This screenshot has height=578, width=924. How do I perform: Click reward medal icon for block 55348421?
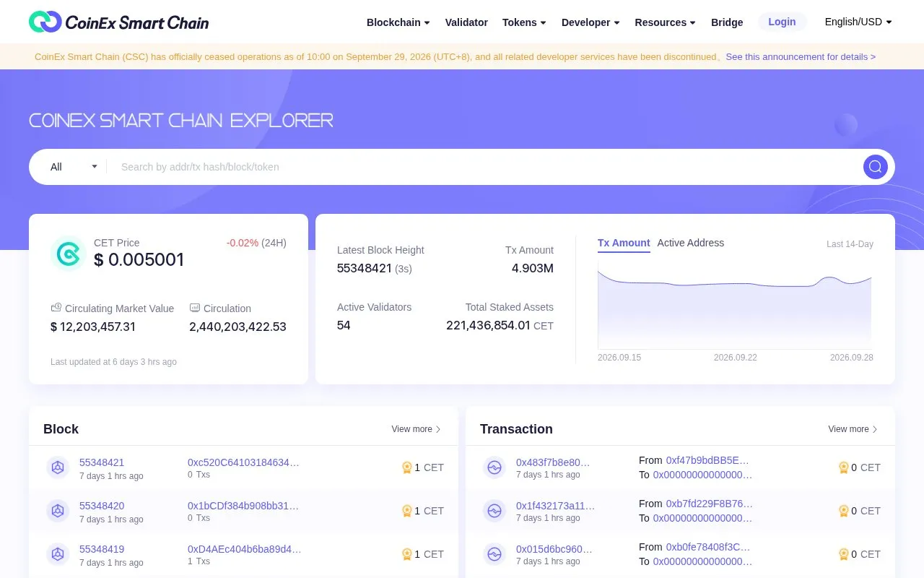point(406,467)
